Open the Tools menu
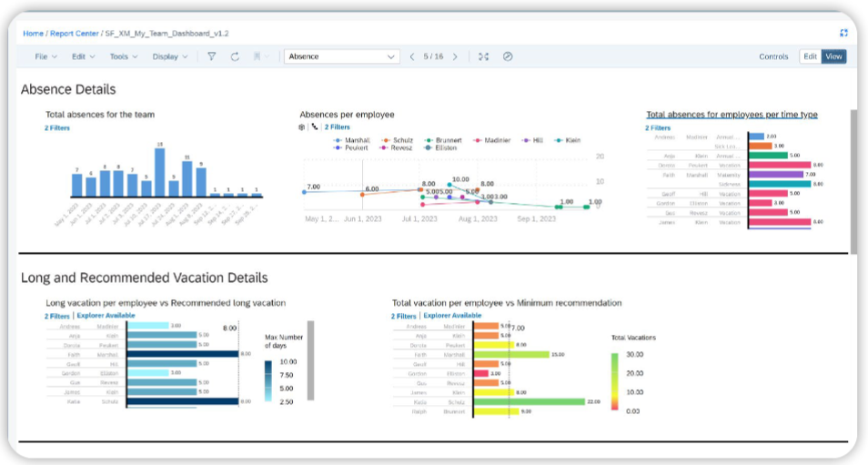Viewport: 868px width, 465px height. (124, 56)
